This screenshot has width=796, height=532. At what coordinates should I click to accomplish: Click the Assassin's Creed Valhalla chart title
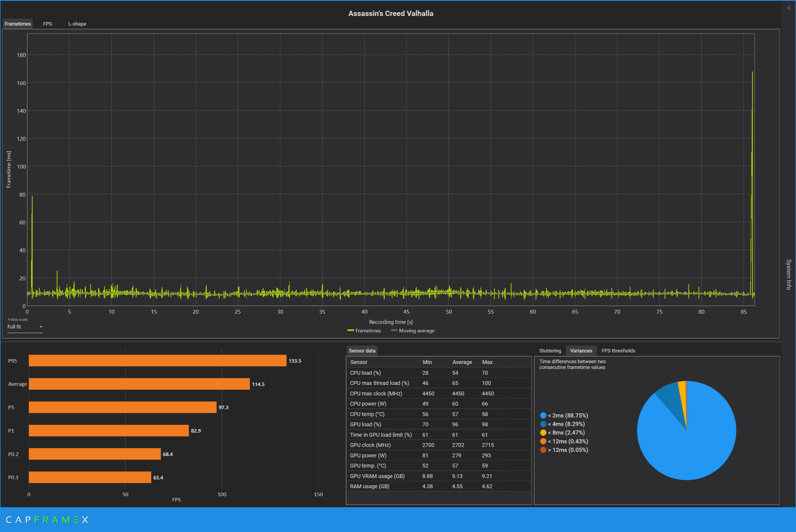[x=391, y=13]
